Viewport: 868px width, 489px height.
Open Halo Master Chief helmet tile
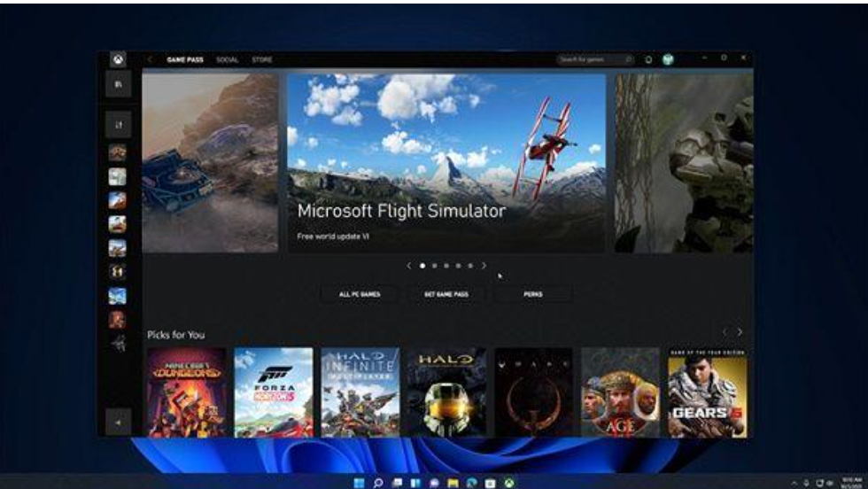[x=446, y=392]
